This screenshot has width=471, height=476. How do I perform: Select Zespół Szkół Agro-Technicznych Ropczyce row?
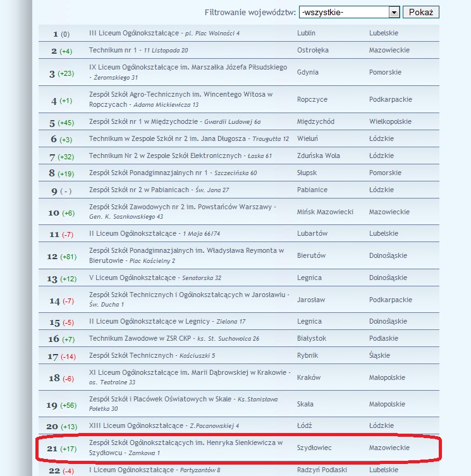tap(239, 100)
